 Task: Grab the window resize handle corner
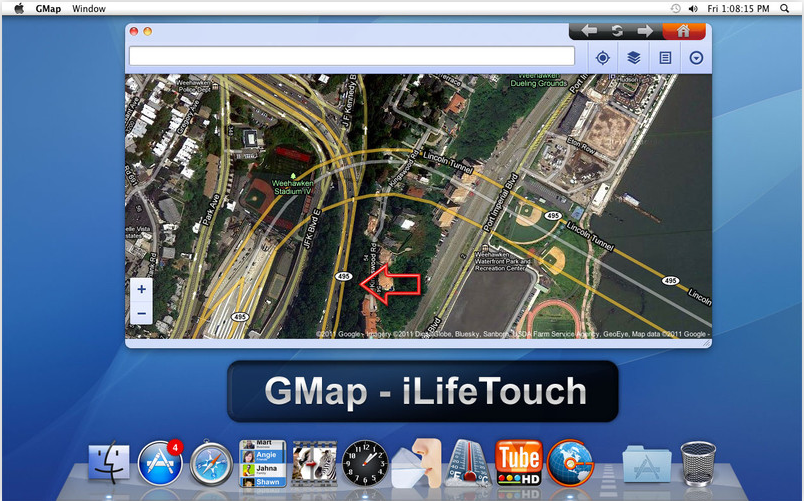click(707, 344)
